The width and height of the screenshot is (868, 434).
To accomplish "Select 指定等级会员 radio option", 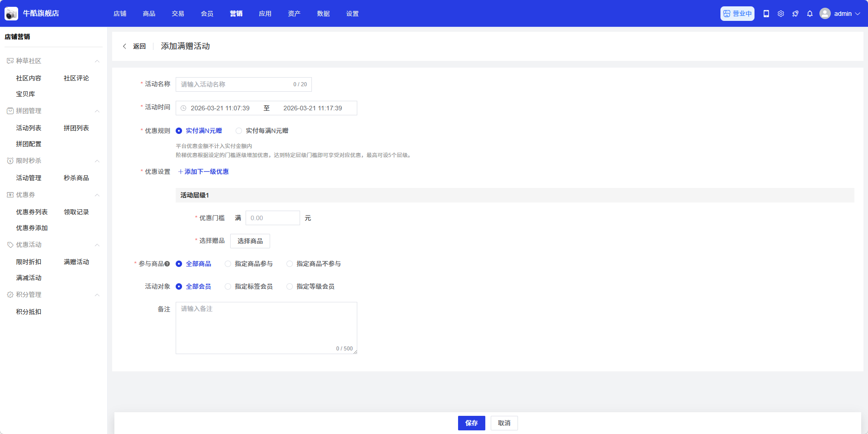I will (x=290, y=286).
